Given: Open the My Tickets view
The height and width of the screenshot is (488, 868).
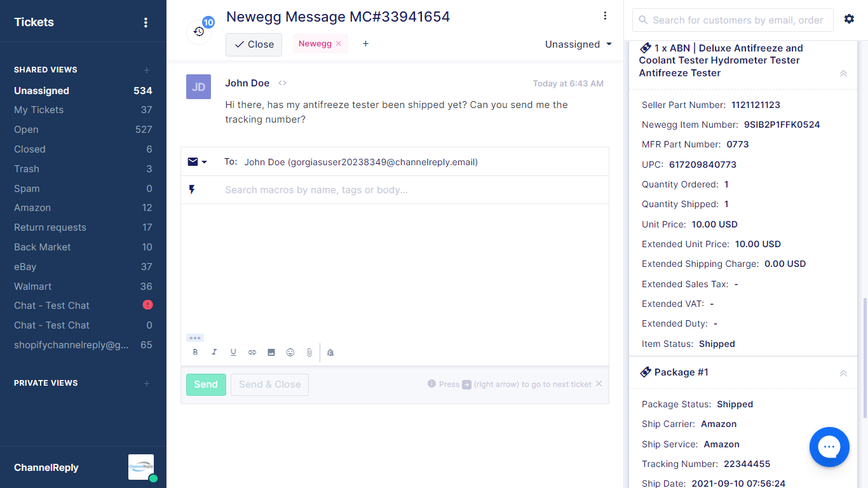Looking at the screenshot, I should [x=83, y=110].
